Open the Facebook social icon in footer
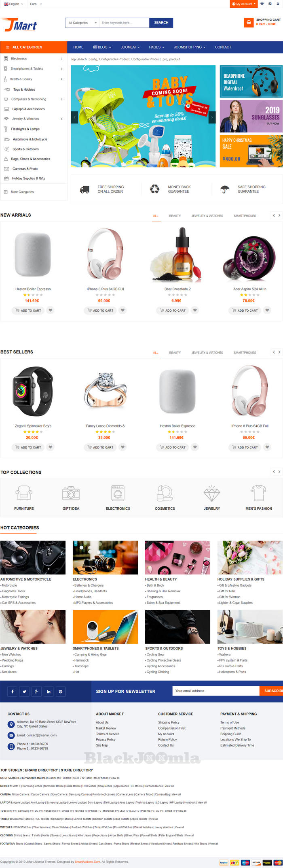283x868 pixels. (13, 691)
